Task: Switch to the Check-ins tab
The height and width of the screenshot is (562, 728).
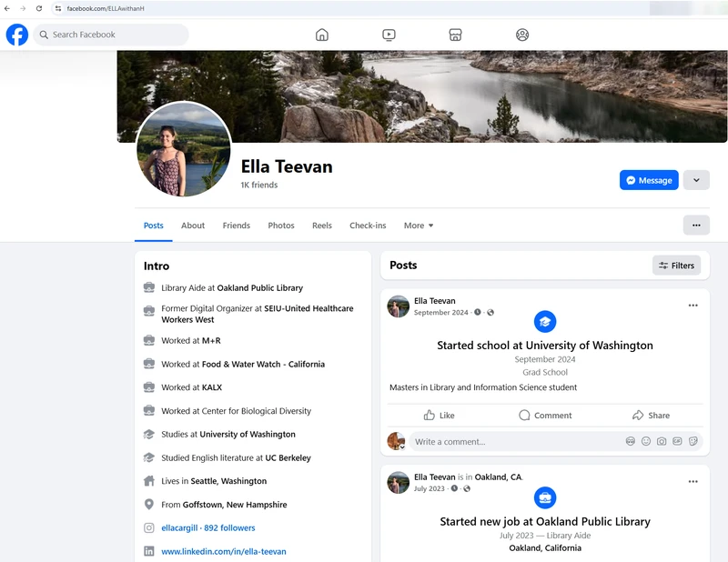Action: [x=368, y=226]
